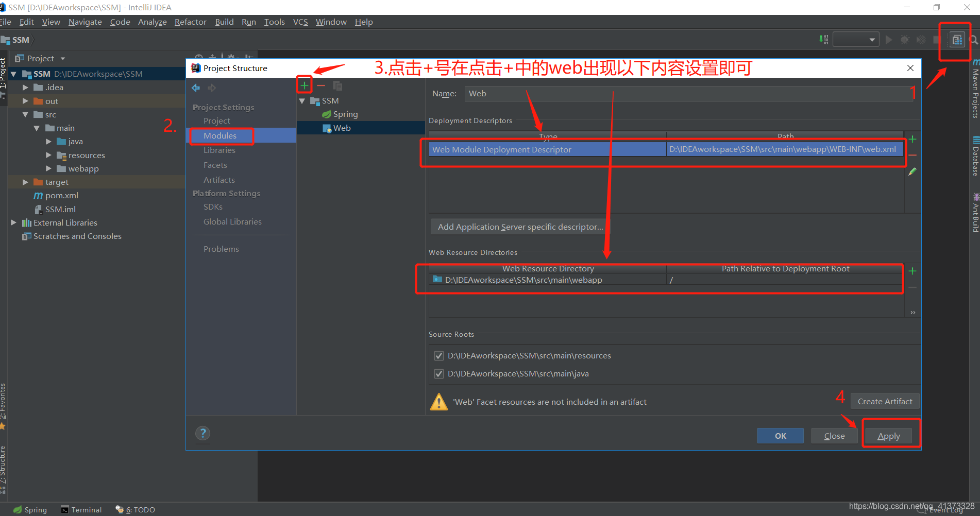Image resolution: width=980 pixels, height=516 pixels.
Task: Open the 2: Favorites side tab
Action: tap(3, 407)
